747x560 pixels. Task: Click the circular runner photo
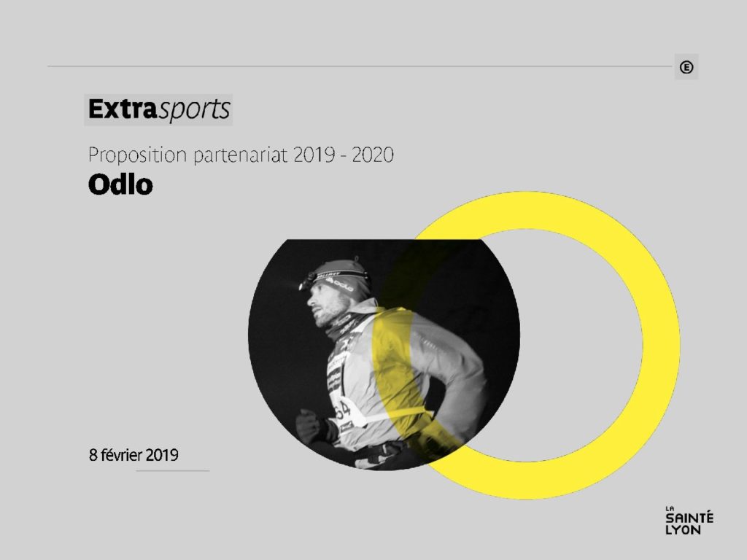coord(384,355)
